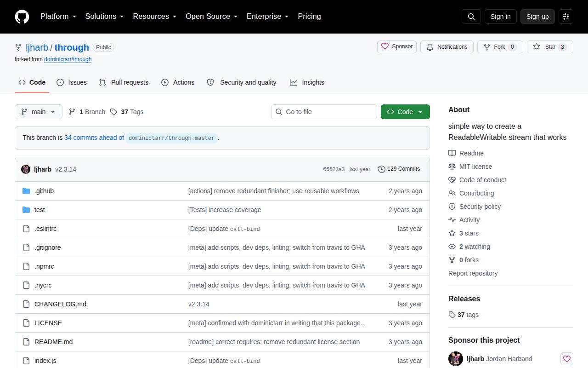The image size is (588, 368).
Task: View the 37 Tags link
Action: pyautogui.click(x=127, y=112)
